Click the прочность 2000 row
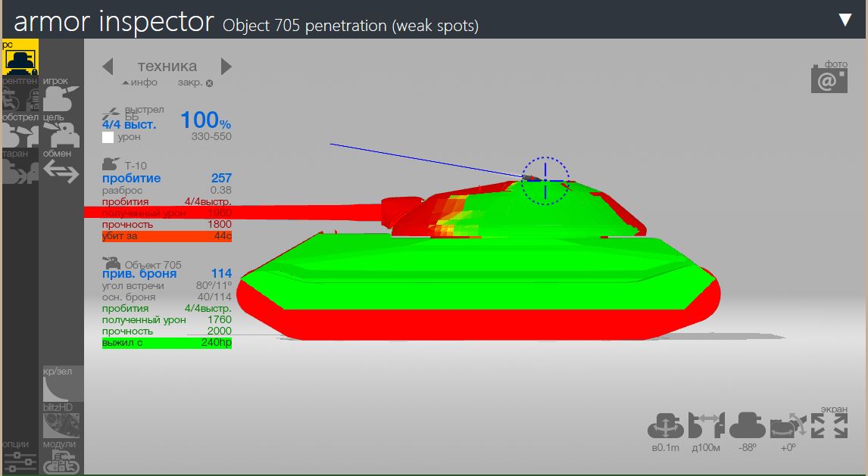 coord(167,331)
